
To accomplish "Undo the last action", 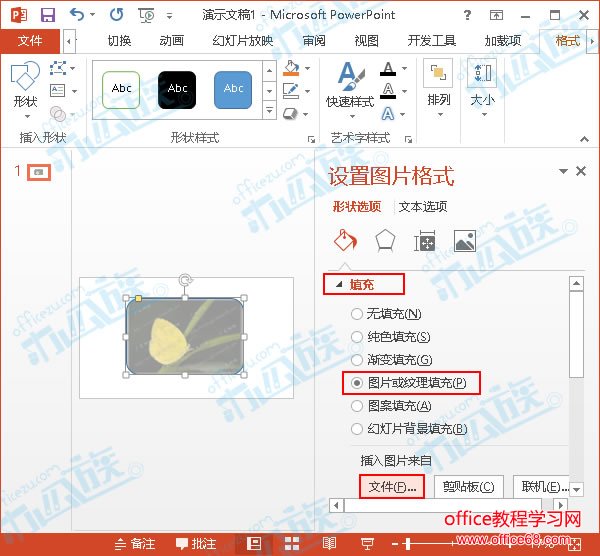I will (x=77, y=15).
